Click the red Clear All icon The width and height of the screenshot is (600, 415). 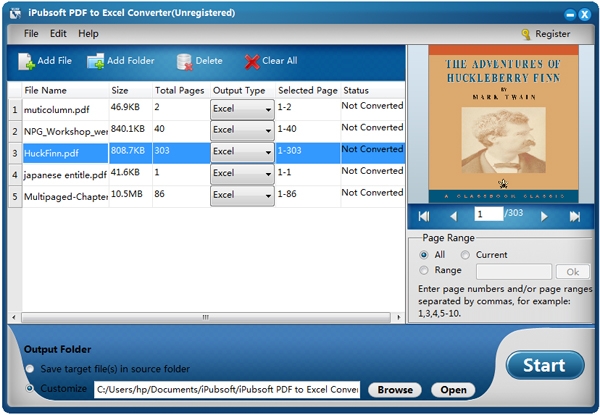pyautogui.click(x=252, y=62)
